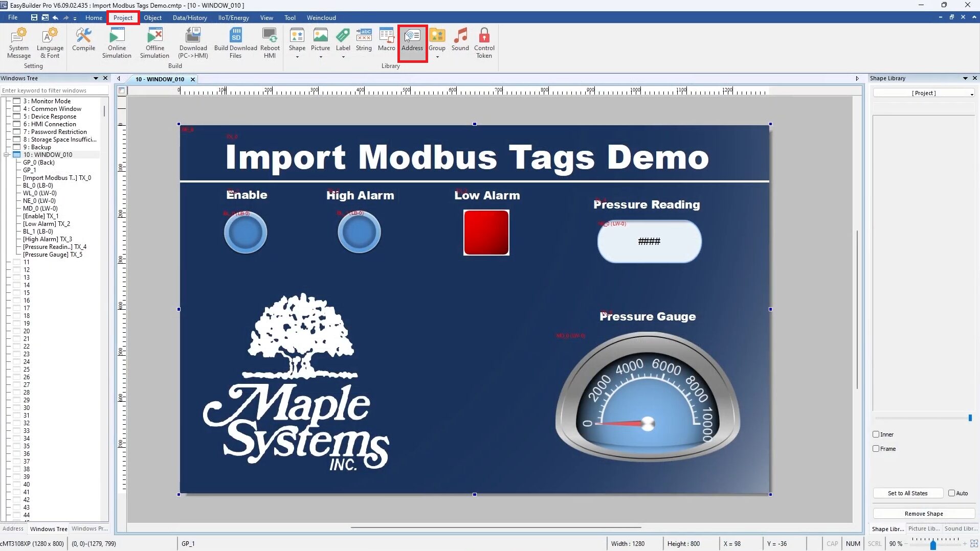Screen dimensions: 980x551
Task: Select the Control Token tool
Action: coord(484,43)
